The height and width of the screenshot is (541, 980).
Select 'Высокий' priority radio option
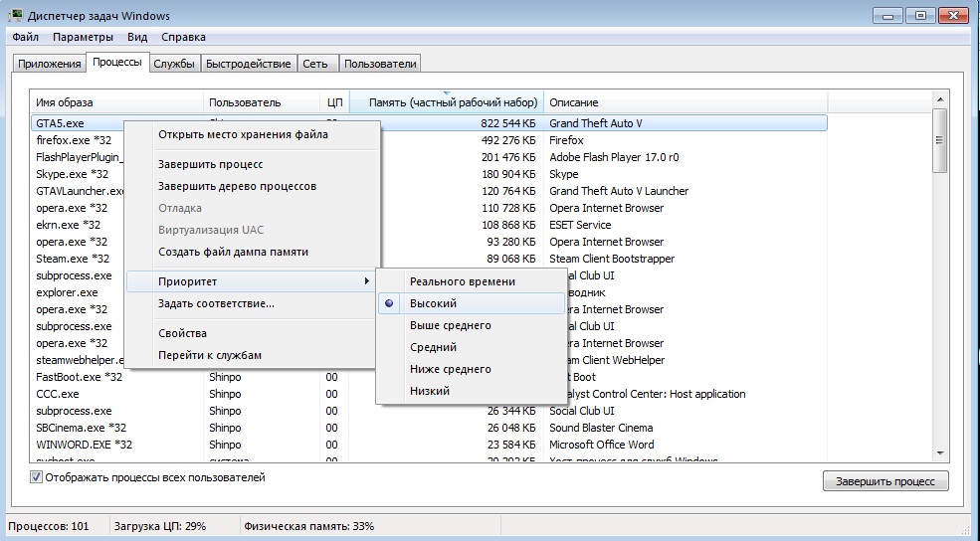click(x=471, y=303)
